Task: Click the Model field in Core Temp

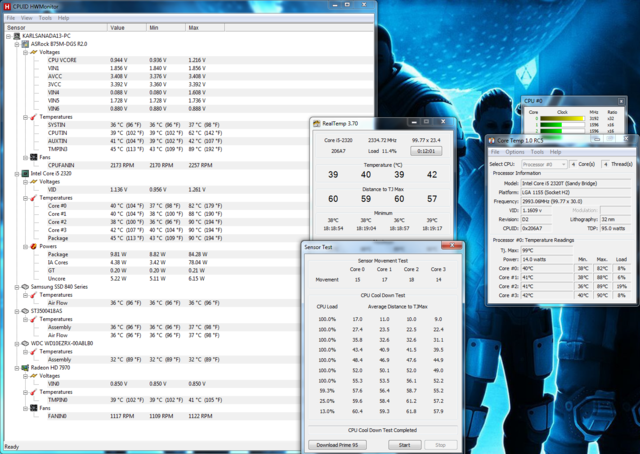Action: pos(576,183)
